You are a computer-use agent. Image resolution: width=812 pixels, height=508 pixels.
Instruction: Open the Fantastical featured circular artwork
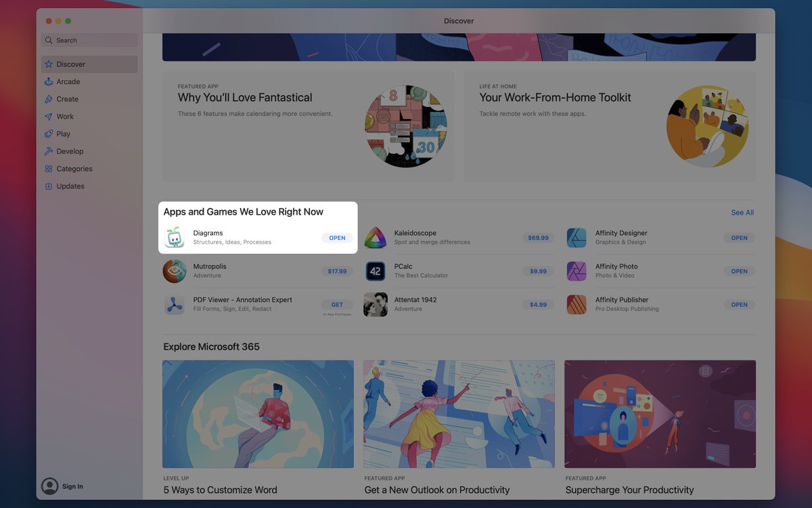pyautogui.click(x=407, y=126)
